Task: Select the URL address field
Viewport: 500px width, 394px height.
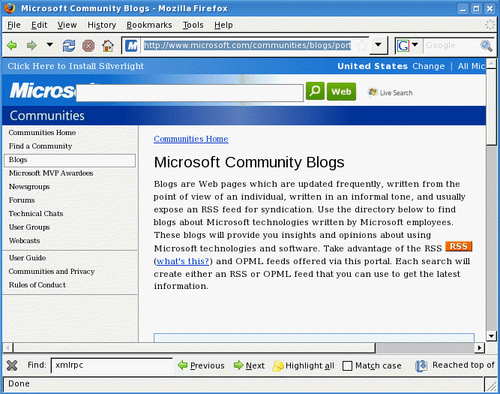Action: (247, 45)
